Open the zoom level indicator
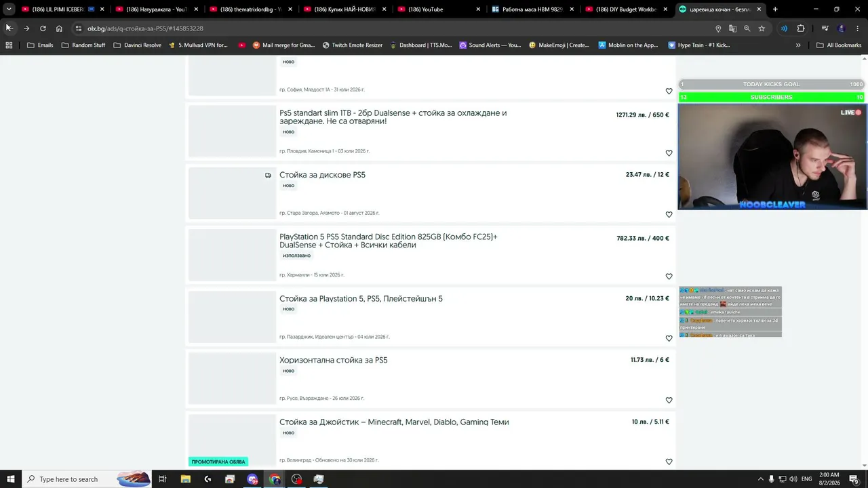 [x=747, y=28]
